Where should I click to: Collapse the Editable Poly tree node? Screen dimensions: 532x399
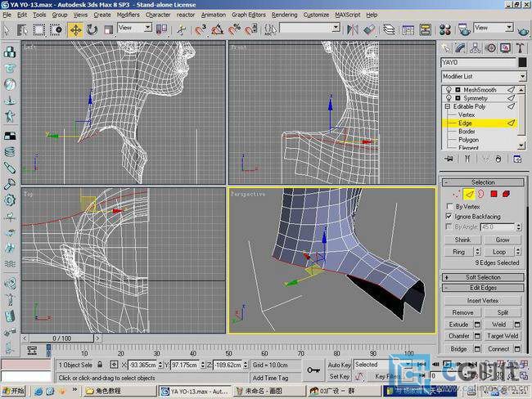pyautogui.click(x=447, y=106)
